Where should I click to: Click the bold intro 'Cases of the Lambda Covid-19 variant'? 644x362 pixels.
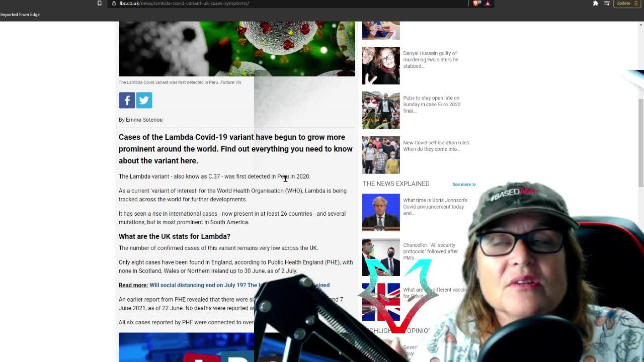(x=235, y=149)
